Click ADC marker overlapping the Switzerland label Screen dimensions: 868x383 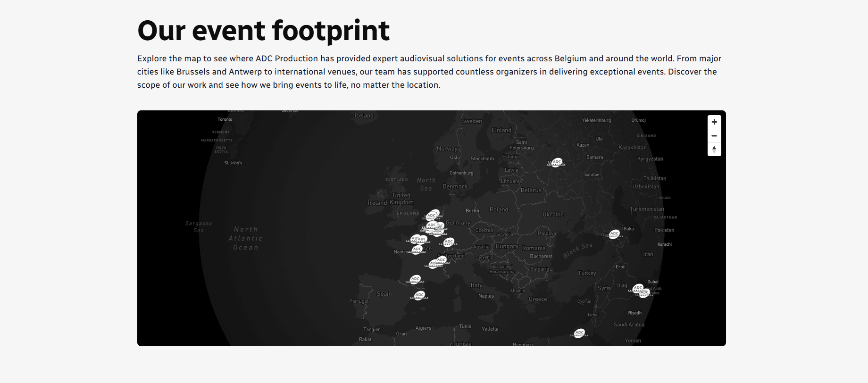[x=441, y=260]
